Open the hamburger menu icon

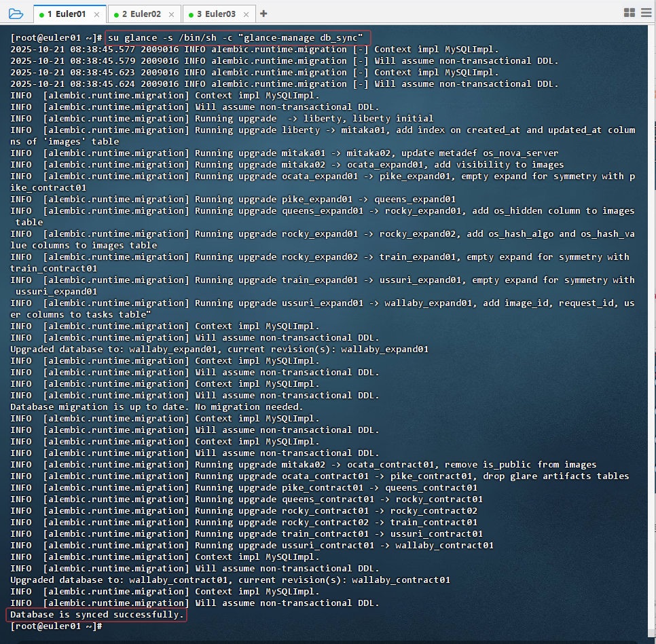click(646, 12)
